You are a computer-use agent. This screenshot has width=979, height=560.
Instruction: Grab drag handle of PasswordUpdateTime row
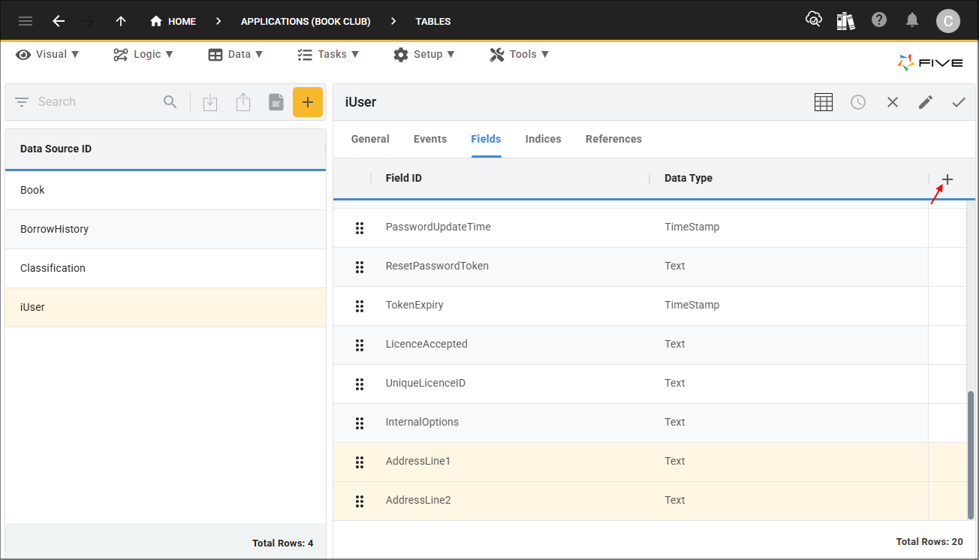pos(360,227)
